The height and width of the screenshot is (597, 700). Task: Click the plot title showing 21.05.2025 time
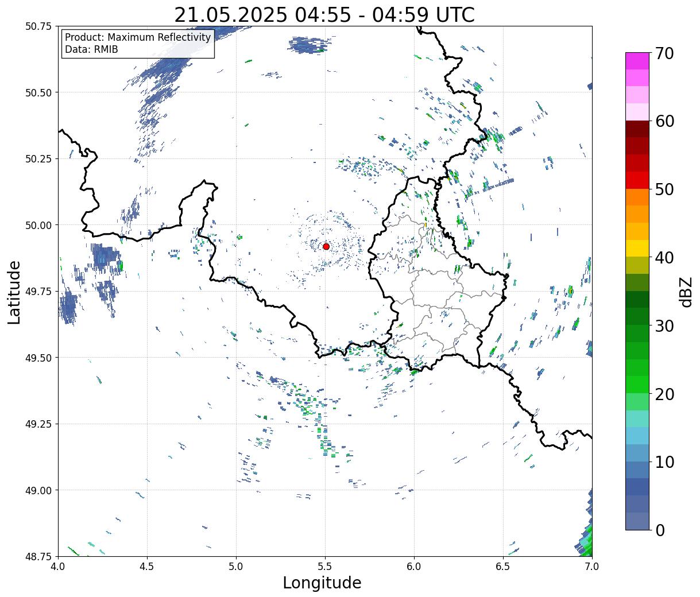coord(324,14)
